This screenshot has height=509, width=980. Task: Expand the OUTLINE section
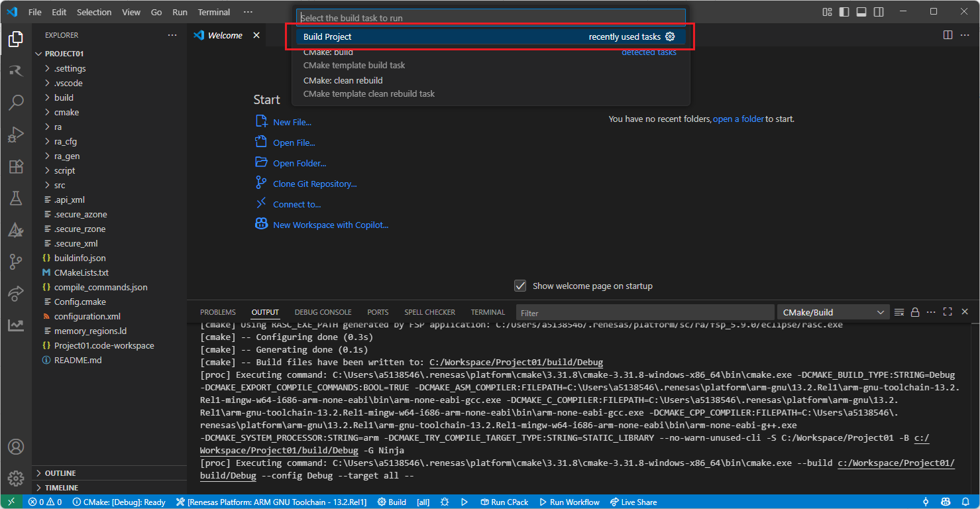click(x=109, y=473)
